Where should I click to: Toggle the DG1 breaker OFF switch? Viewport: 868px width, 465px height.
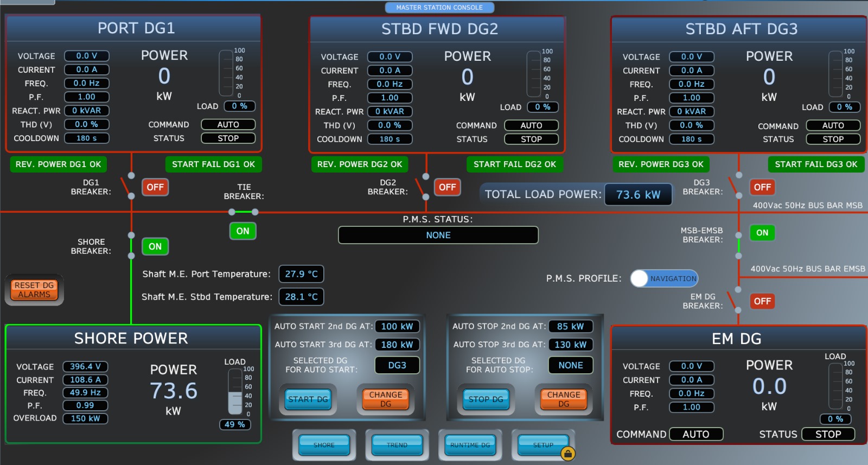click(155, 187)
